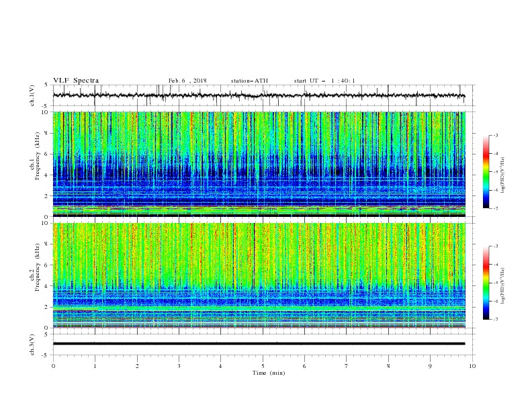Click the 'ch.1(V)' axis label
This screenshot has width=532, height=411.
click(x=32, y=95)
